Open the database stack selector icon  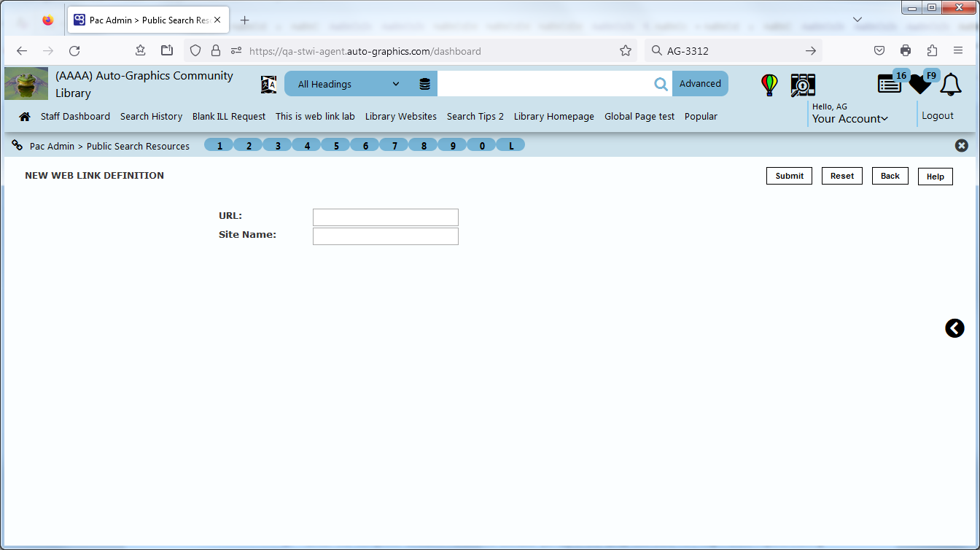pos(425,84)
